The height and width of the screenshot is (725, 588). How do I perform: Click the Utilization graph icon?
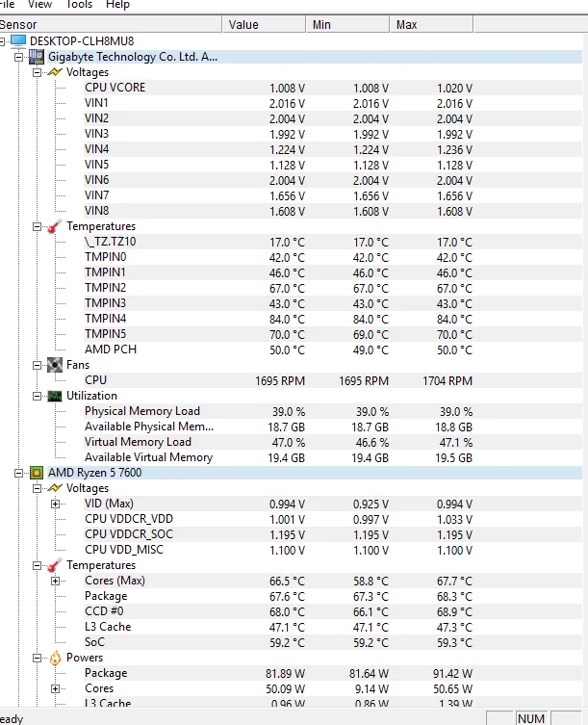54,396
